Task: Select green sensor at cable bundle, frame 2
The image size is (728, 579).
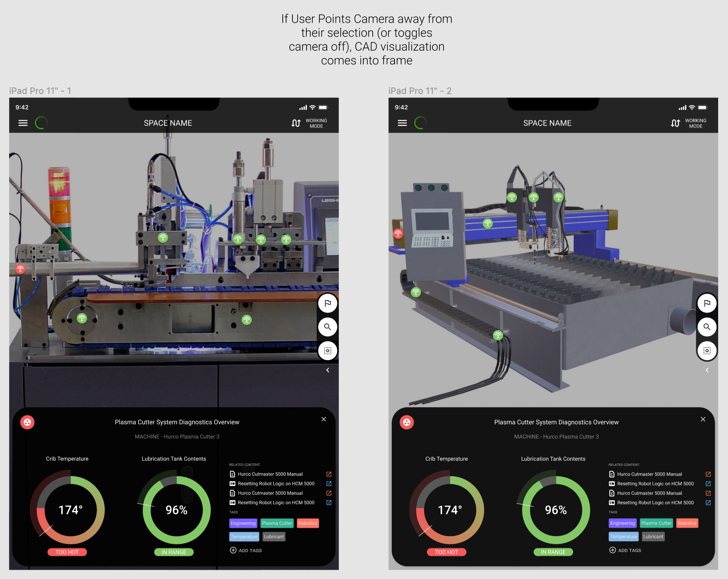Action: [498, 335]
